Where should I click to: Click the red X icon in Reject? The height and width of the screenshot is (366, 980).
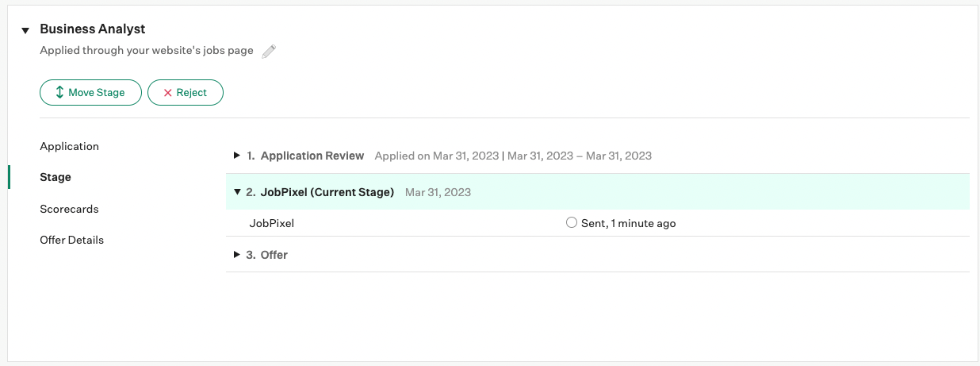coord(167,93)
